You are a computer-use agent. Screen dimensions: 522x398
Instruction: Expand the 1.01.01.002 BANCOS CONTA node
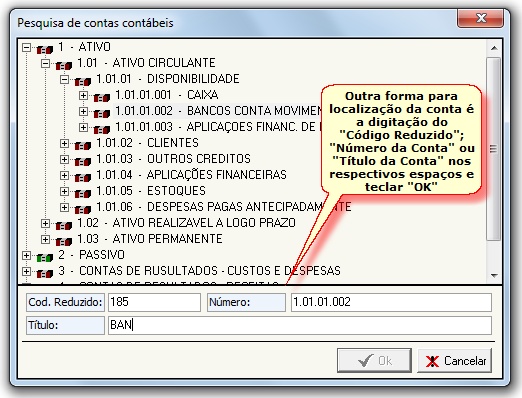[83, 111]
